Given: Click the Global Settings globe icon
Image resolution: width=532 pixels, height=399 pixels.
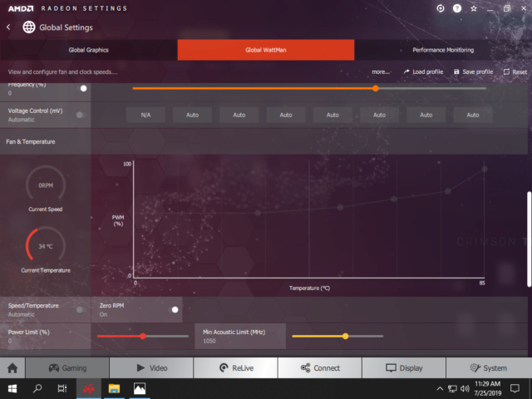Looking at the screenshot, I should [29, 27].
